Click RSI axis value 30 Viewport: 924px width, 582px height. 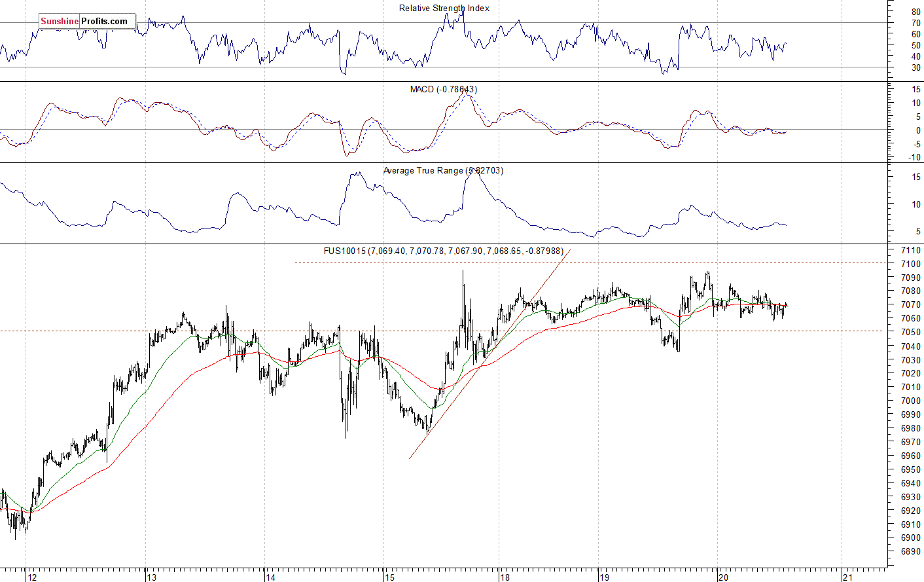[915, 68]
